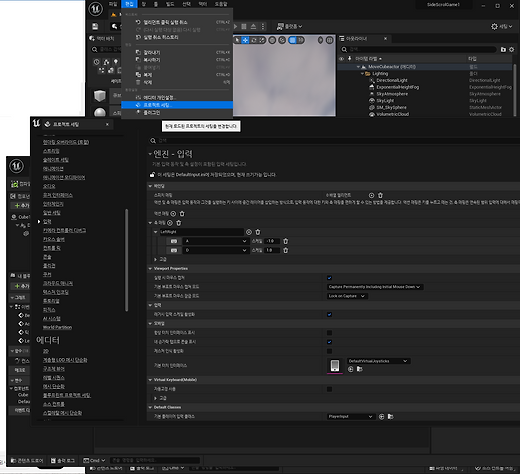The height and width of the screenshot is (474, 520).
Task: Select the viewport arrow select tool
Action: tap(237, 40)
